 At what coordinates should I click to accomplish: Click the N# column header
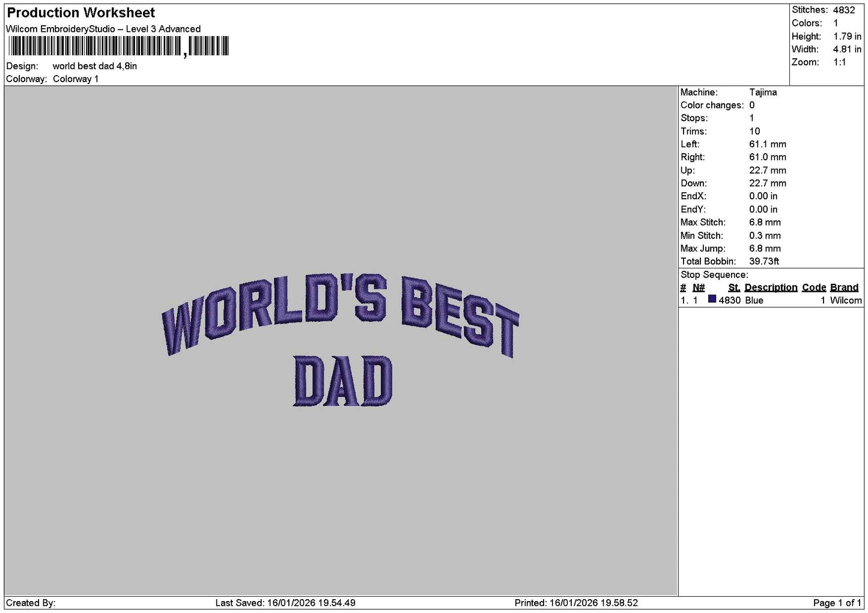699,288
